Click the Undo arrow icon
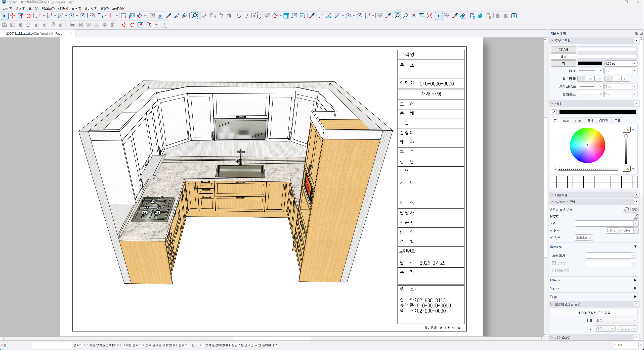 (239, 16)
